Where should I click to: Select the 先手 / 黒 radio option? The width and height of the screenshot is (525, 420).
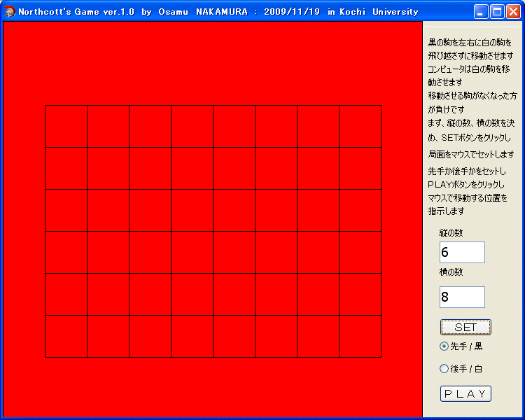[461, 346]
